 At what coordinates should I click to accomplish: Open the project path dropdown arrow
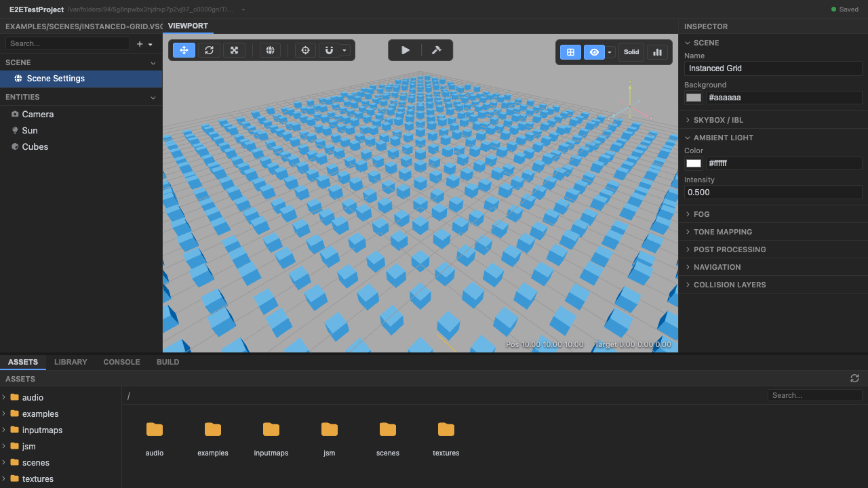(x=243, y=10)
